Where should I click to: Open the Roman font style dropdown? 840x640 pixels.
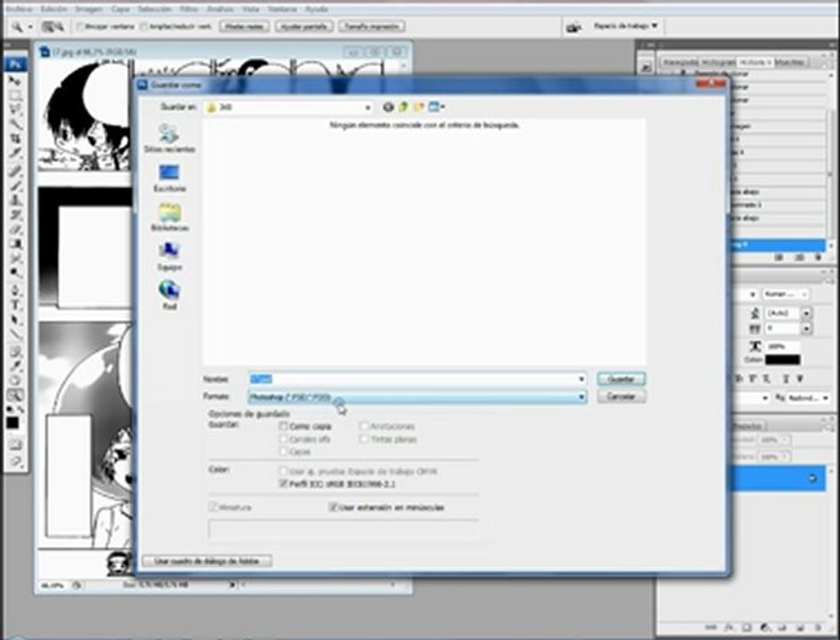coord(786,294)
